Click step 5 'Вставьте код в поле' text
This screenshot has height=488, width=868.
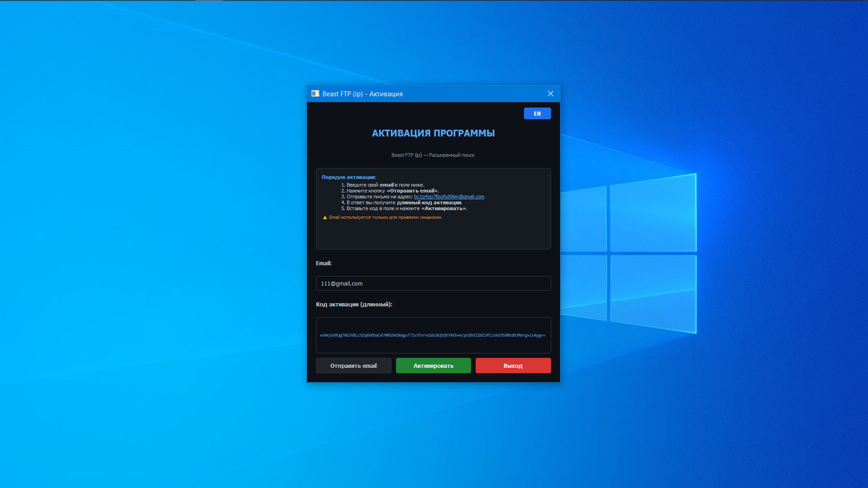pyautogui.click(x=404, y=208)
